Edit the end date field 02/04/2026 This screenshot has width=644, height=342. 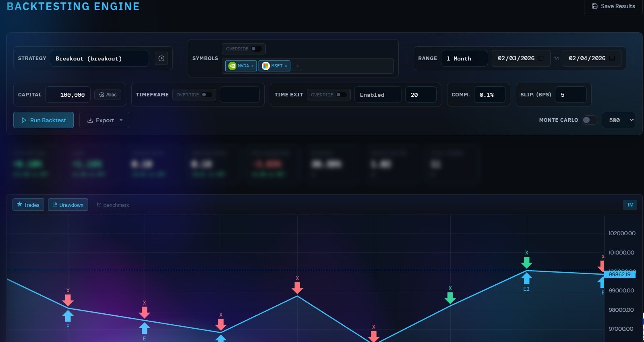pos(592,58)
